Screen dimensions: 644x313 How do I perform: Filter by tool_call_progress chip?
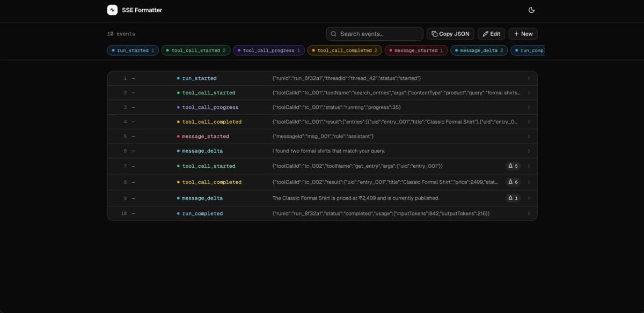tap(269, 50)
